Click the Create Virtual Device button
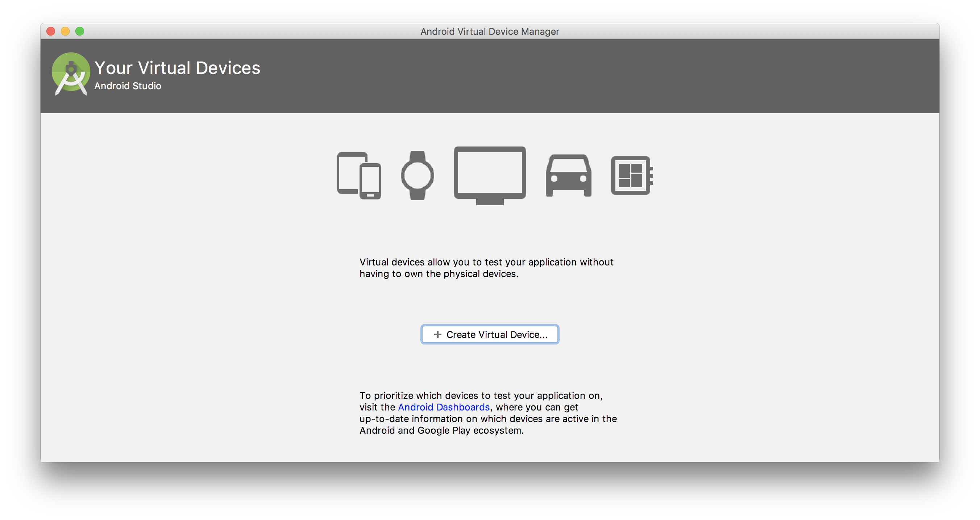The width and height of the screenshot is (980, 520). [490, 334]
